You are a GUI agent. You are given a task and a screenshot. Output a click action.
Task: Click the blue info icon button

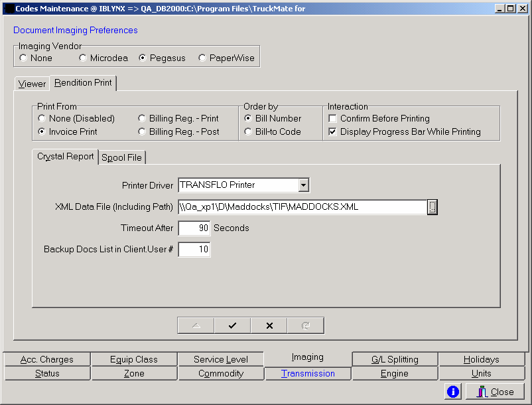coord(453,392)
